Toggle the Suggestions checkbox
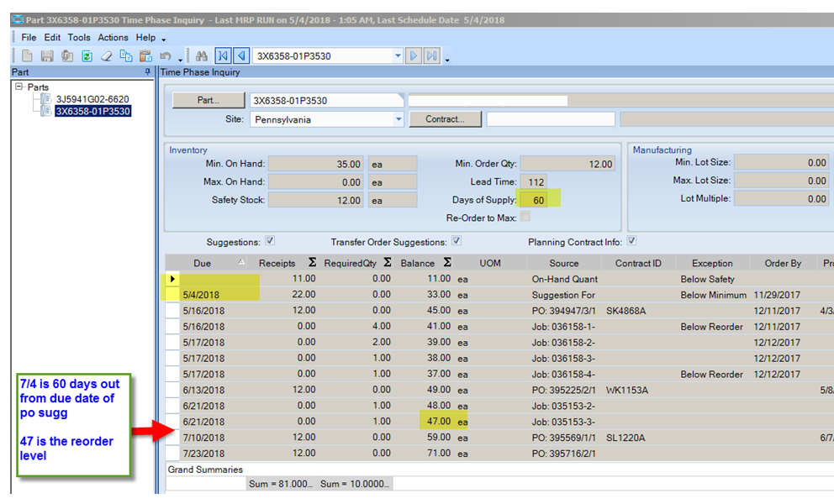The height and width of the screenshot is (504, 834). (x=270, y=241)
